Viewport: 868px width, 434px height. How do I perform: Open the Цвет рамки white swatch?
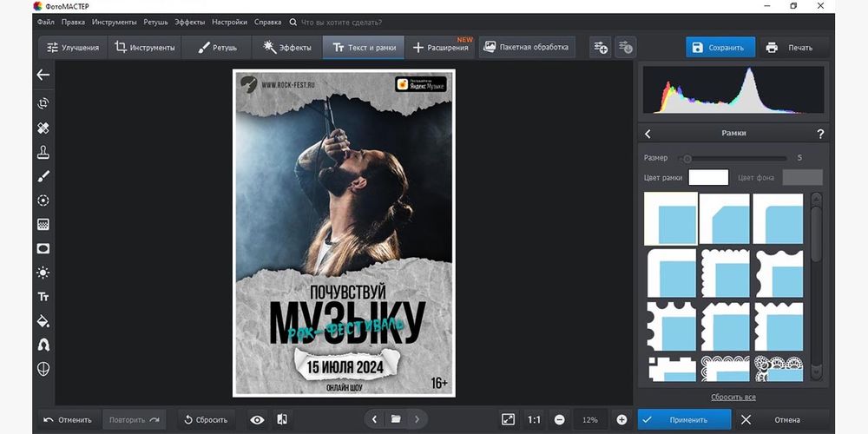pyautogui.click(x=708, y=178)
